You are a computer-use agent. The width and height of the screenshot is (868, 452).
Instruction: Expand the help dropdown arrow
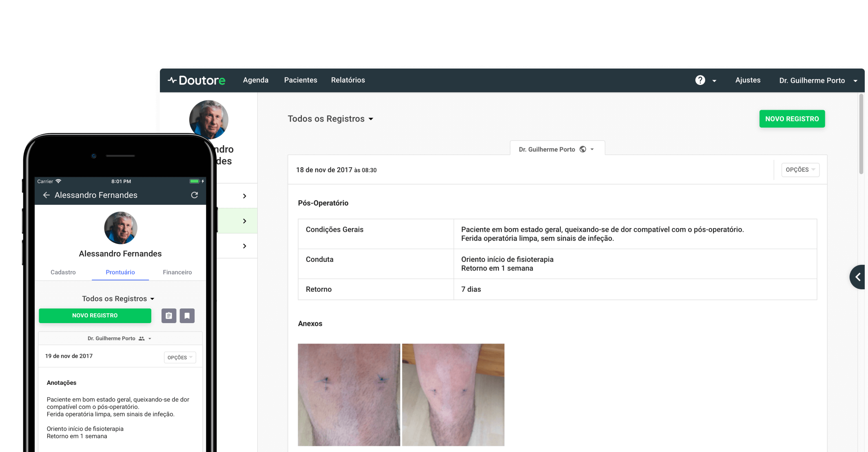714,81
